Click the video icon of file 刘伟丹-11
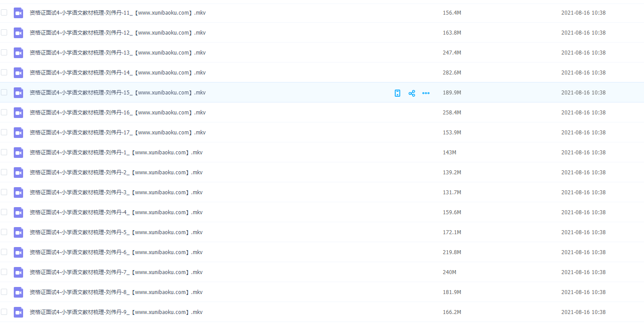Viewport: 644px width, 326px height. point(18,13)
